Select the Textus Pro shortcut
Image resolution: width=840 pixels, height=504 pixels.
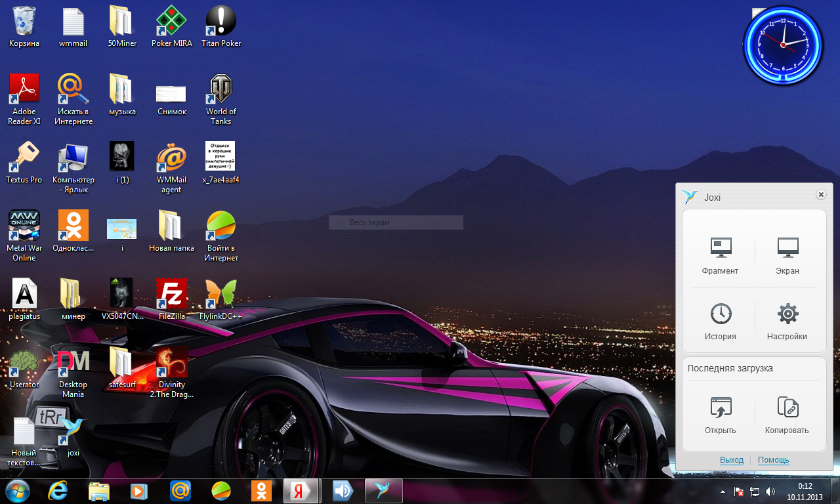pos(24,163)
